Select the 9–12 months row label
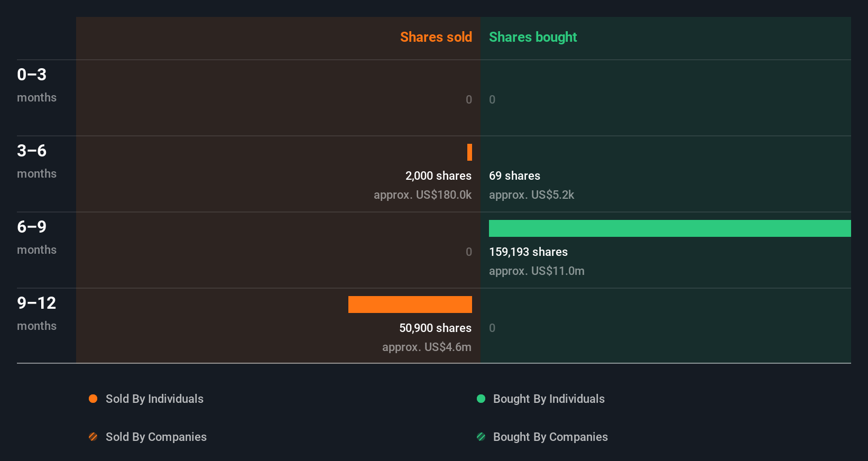This screenshot has width=868, height=461. 37,314
